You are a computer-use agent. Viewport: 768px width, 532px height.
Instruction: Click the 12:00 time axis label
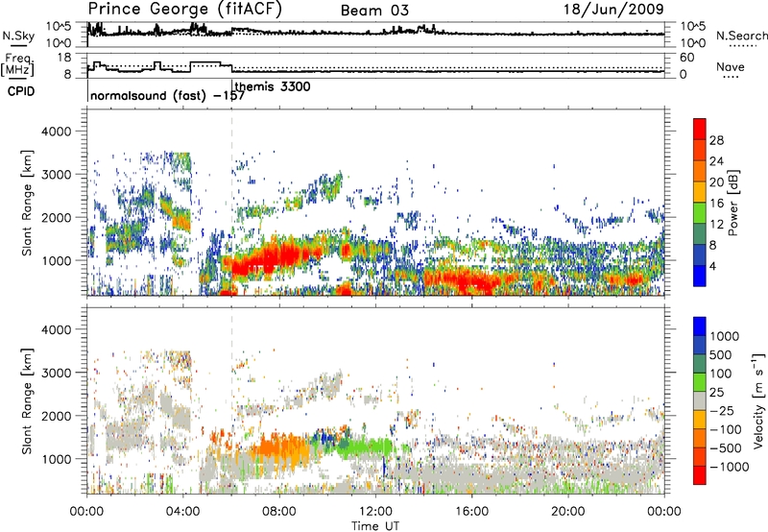click(x=375, y=512)
